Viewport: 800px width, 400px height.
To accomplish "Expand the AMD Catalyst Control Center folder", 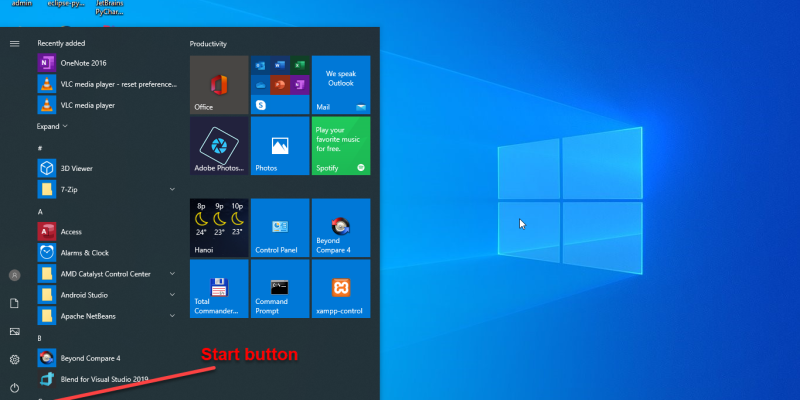I will click(x=172, y=273).
